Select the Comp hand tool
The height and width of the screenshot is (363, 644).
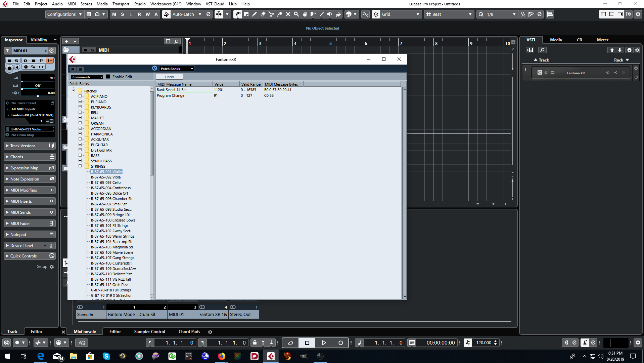pyautogui.click(x=305, y=14)
